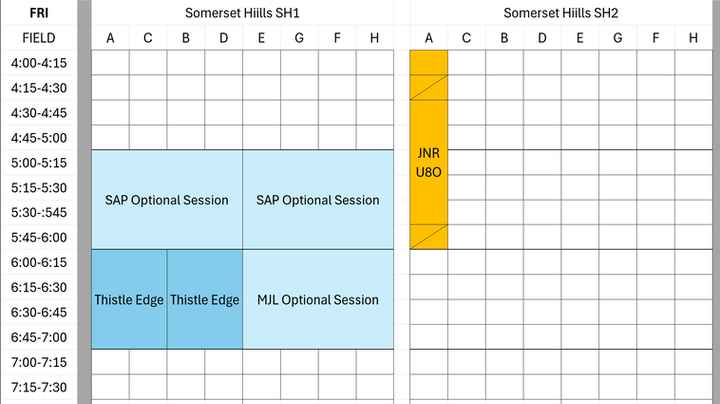Select field A header under SH1
This screenshot has width=720, height=404.
(x=110, y=38)
